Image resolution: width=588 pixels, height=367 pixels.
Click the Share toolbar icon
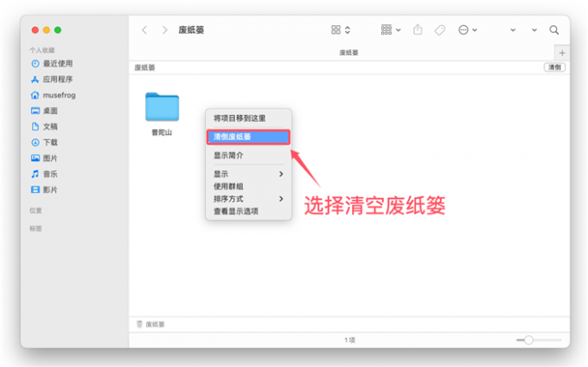pos(418,29)
